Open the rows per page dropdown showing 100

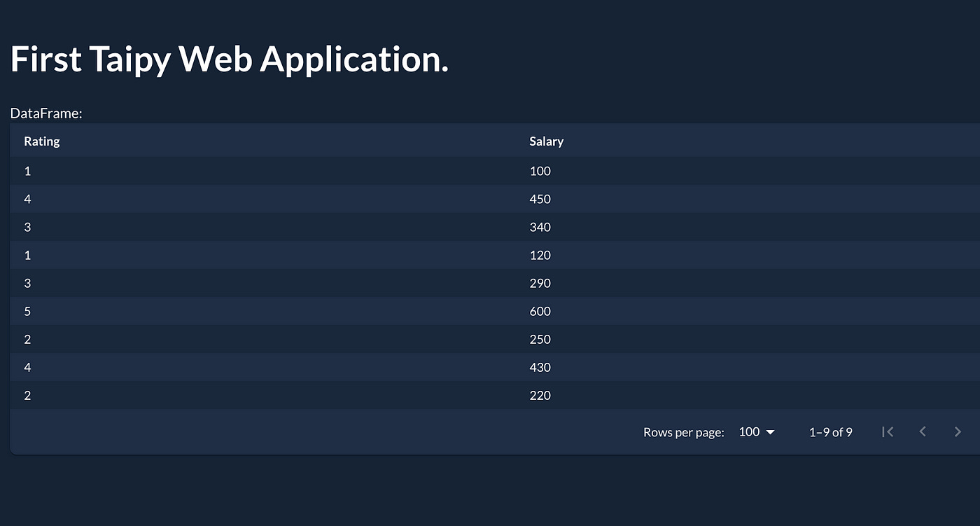pos(757,432)
